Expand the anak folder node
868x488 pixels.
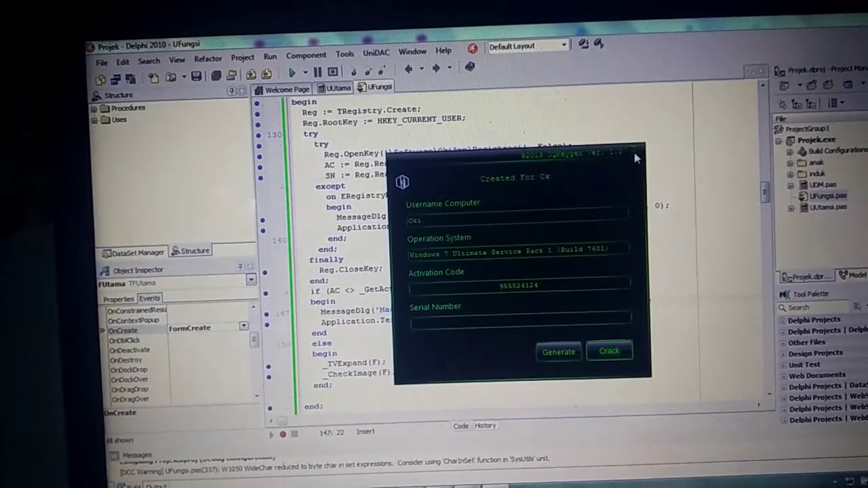[790, 163]
